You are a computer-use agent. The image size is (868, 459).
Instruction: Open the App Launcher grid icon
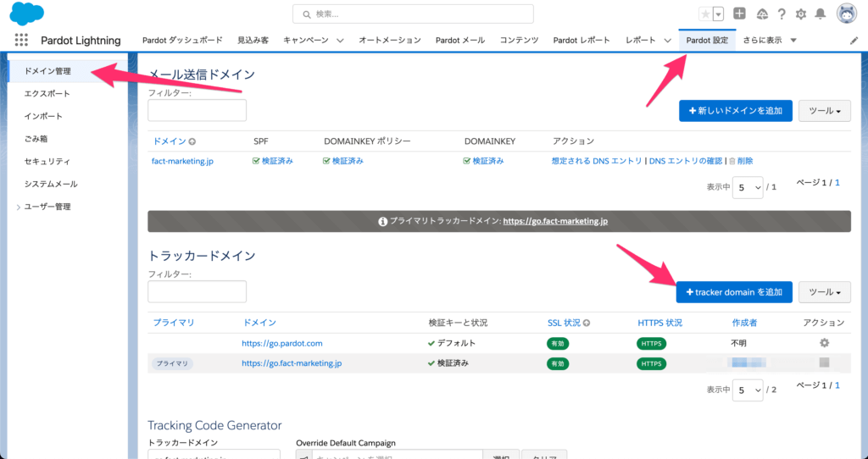21,40
